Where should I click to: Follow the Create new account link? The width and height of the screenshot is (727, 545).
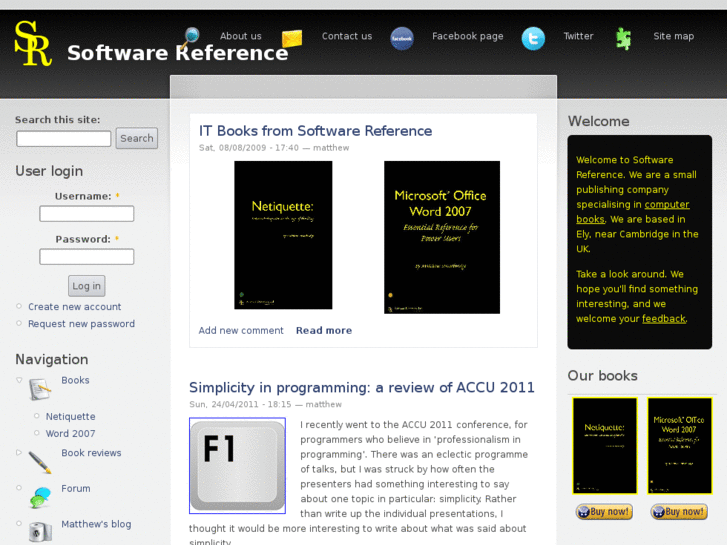coord(75,307)
